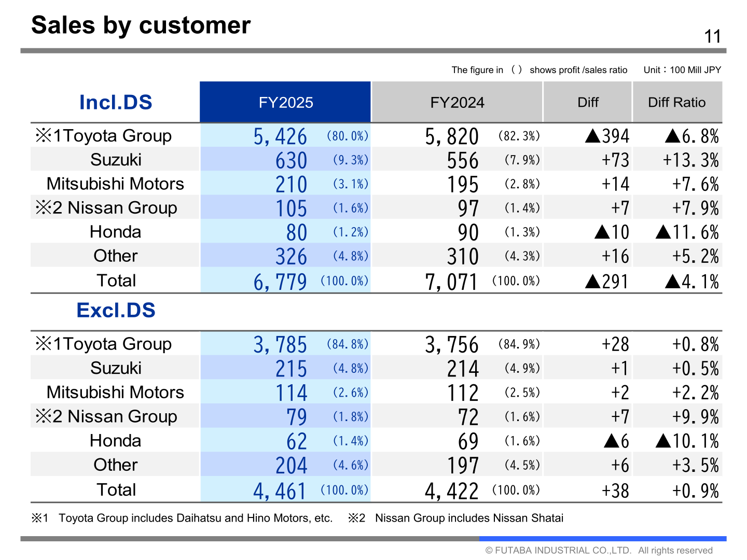Click the Diff column header
Image resolution: width=747 pixels, height=560 pixels.
588,102
